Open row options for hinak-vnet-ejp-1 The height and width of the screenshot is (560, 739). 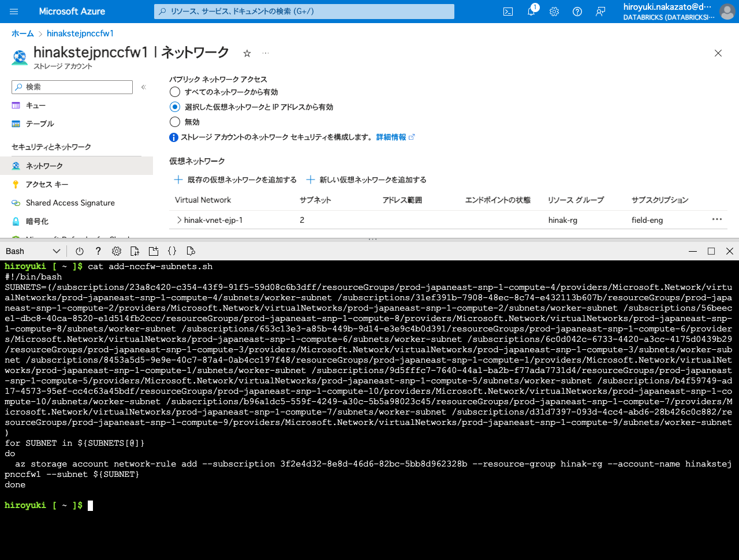(x=717, y=219)
